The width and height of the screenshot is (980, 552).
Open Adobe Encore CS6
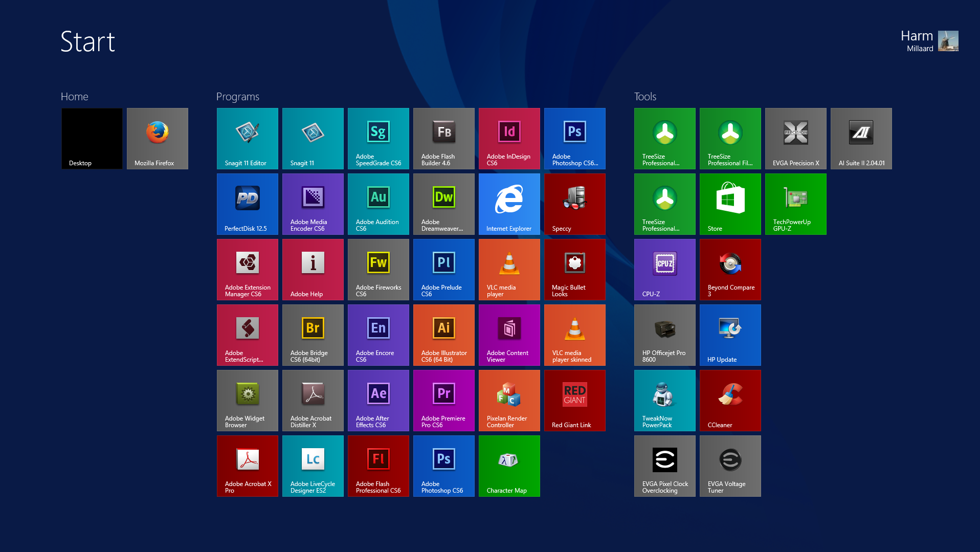378,335
